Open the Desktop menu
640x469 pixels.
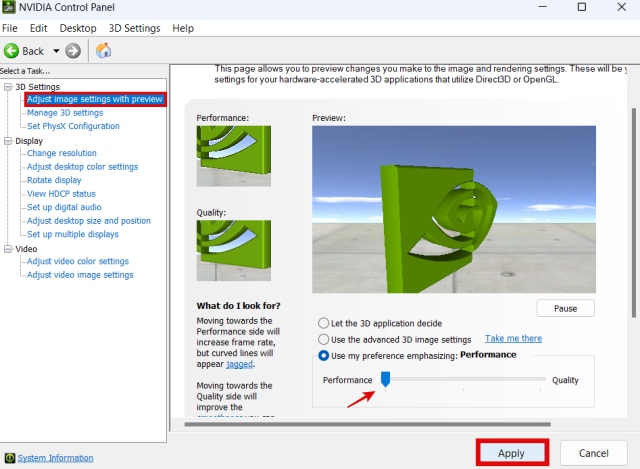(78, 29)
